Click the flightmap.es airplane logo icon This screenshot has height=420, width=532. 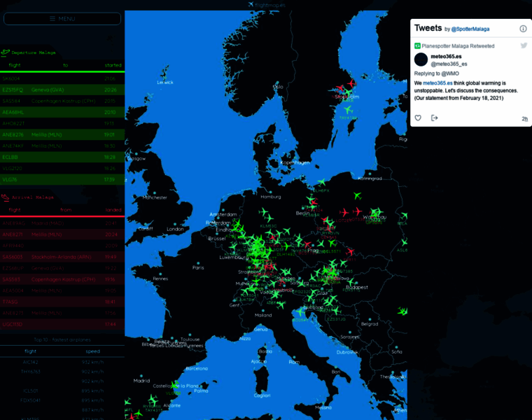pyautogui.click(x=251, y=4)
